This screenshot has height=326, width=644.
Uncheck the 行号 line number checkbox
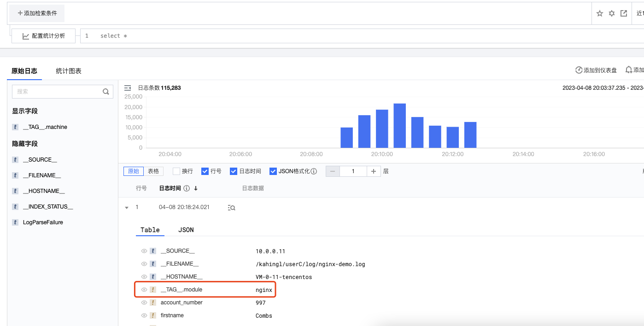[205, 171]
